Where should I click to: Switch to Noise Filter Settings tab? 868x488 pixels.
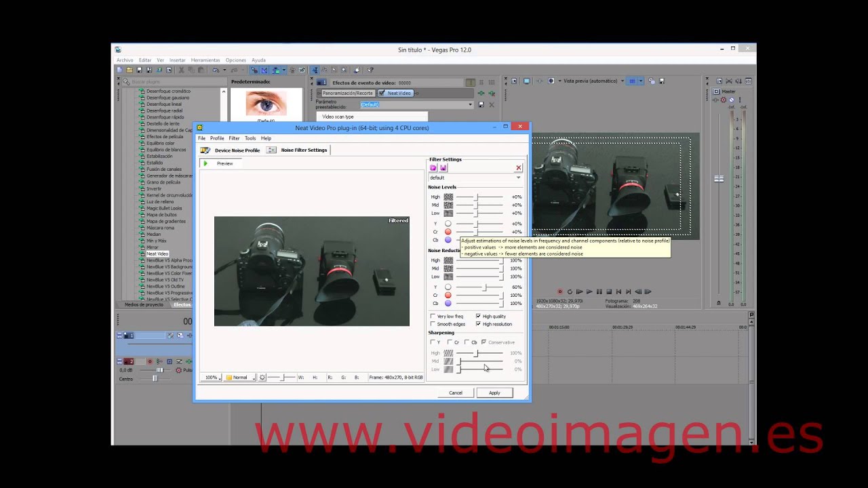(298, 150)
